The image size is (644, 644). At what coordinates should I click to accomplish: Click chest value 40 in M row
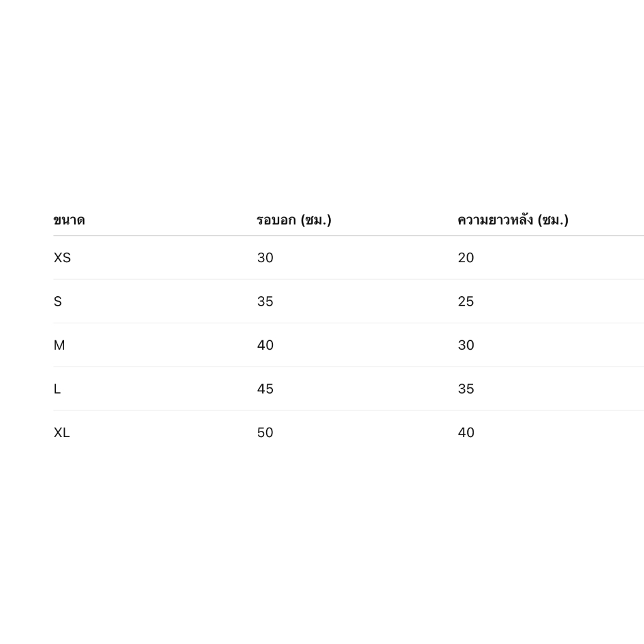pos(265,345)
